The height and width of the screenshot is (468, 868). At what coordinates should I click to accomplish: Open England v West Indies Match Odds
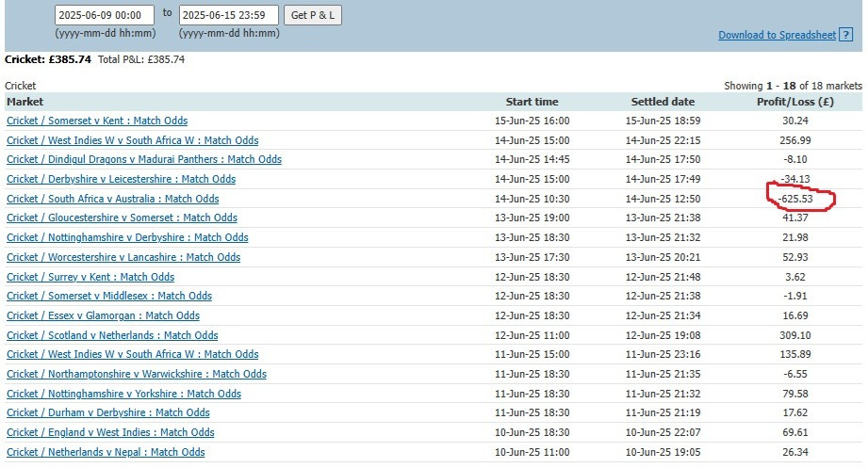pyautogui.click(x=110, y=432)
